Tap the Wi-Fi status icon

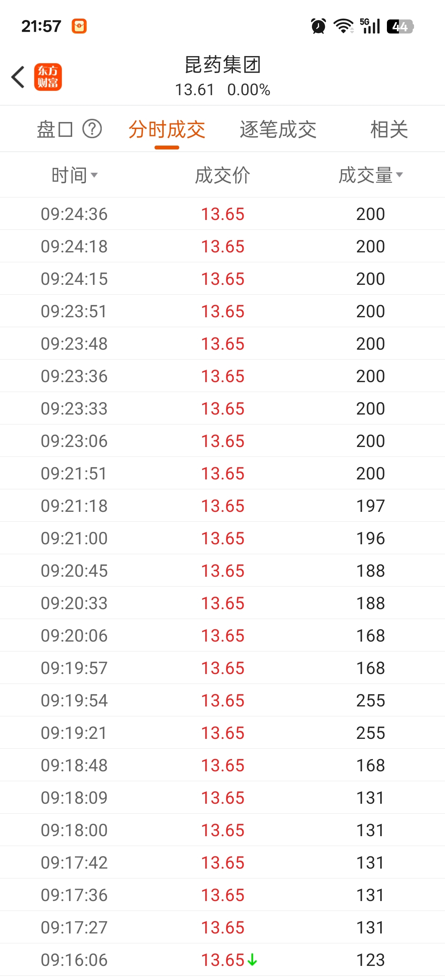coord(343,26)
